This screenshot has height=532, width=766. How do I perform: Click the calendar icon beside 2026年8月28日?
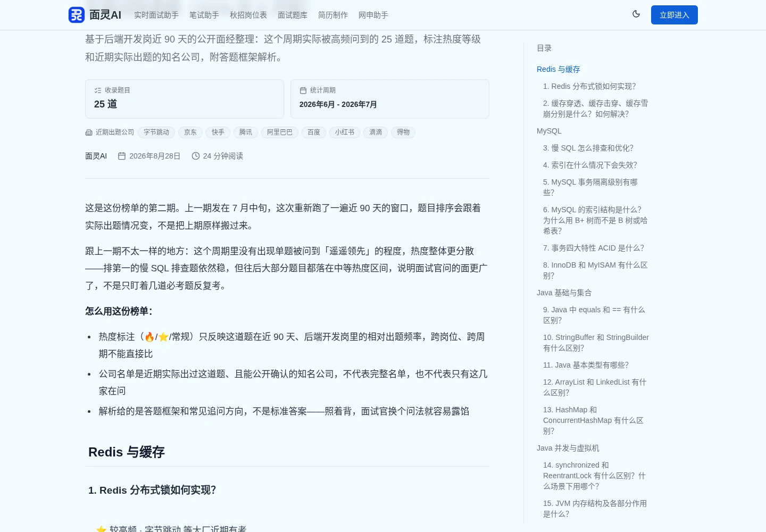(122, 156)
